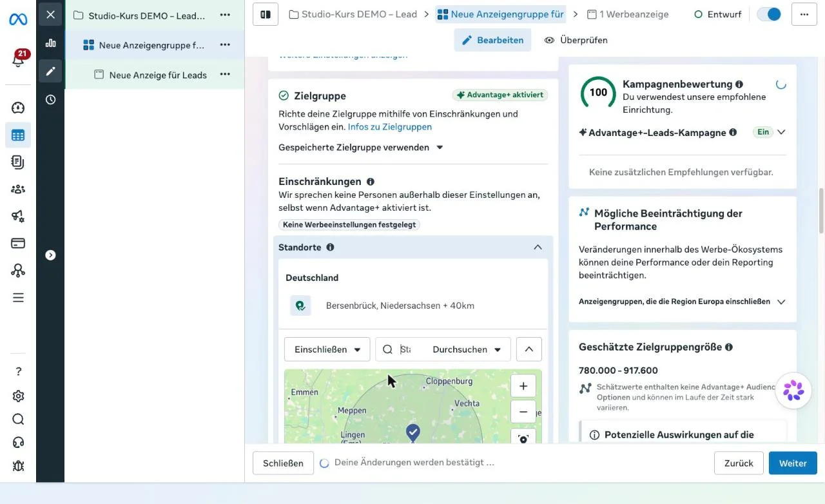Open the purple Meta AI assistant icon

[793, 391]
